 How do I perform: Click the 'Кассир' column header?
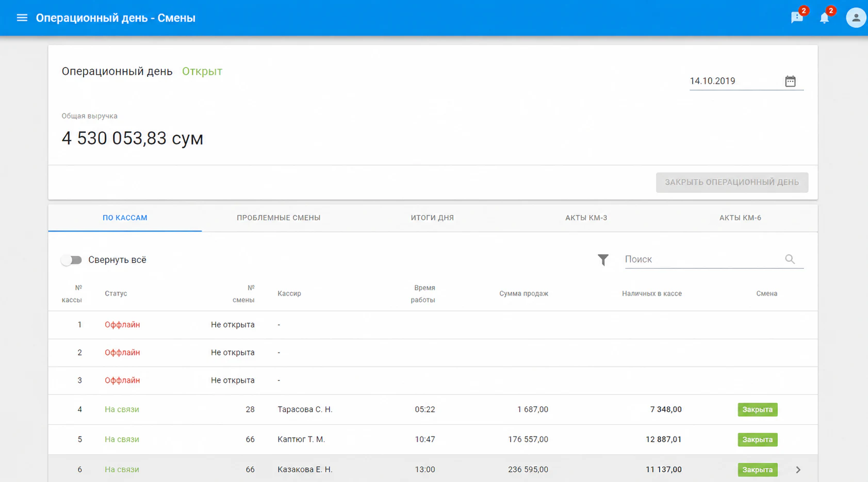[x=289, y=293]
